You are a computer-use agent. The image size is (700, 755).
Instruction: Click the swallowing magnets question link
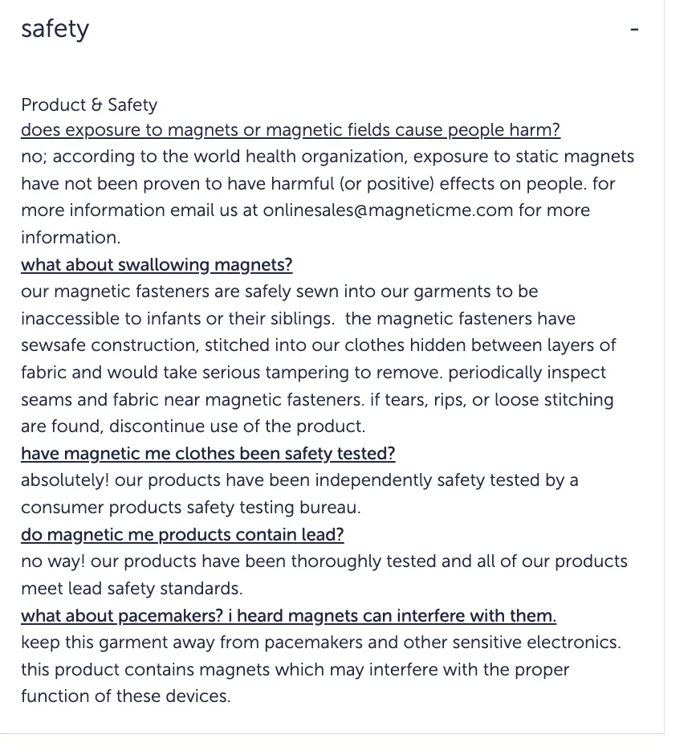(x=157, y=265)
